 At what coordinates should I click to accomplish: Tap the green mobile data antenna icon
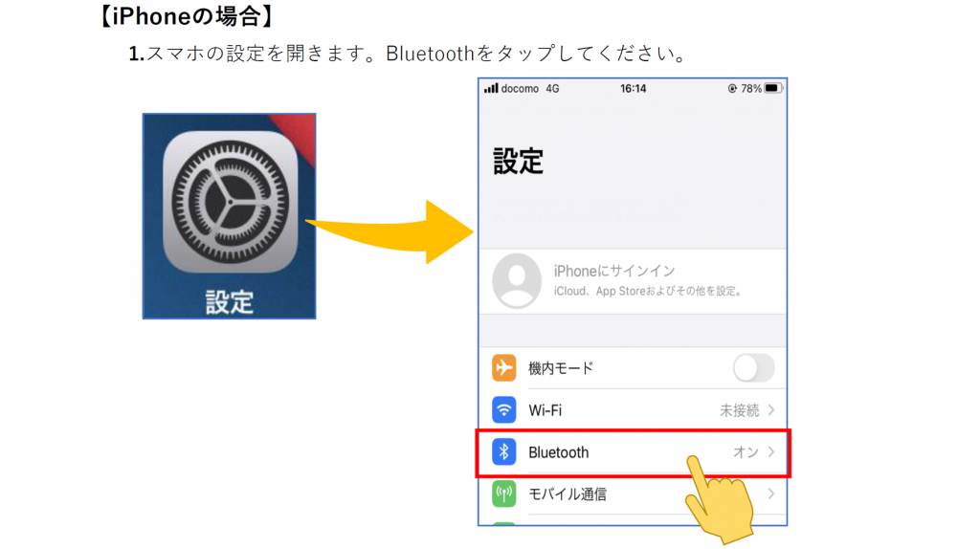(503, 494)
